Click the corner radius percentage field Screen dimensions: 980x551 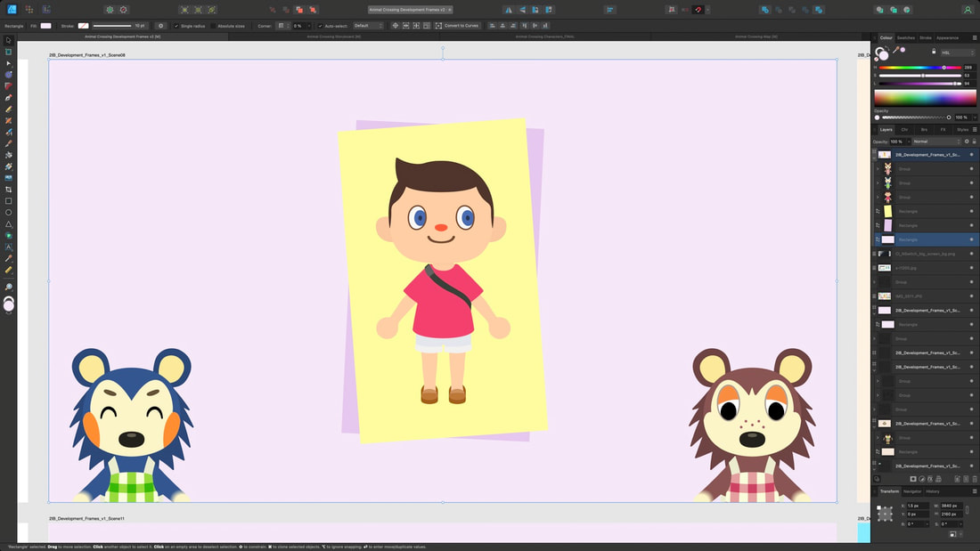click(x=300, y=26)
